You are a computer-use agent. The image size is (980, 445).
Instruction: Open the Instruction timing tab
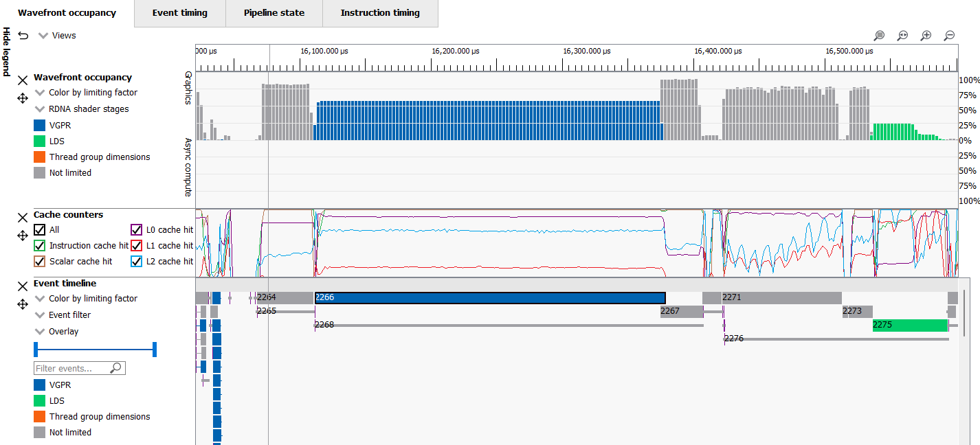379,13
